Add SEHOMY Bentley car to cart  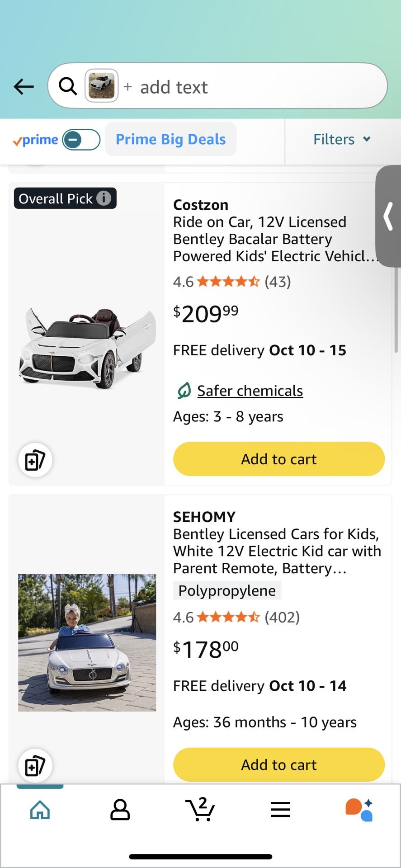(278, 764)
